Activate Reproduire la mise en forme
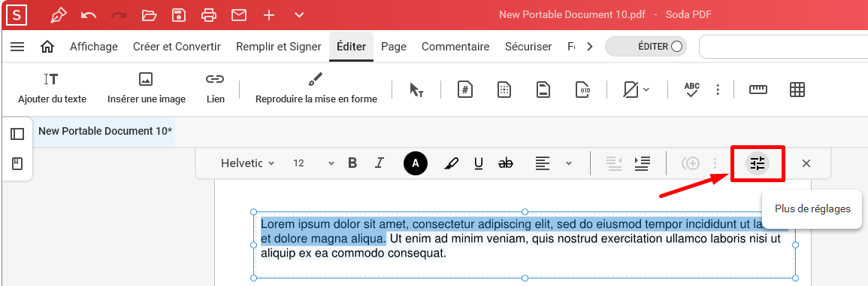868x286 pixels. [x=316, y=89]
